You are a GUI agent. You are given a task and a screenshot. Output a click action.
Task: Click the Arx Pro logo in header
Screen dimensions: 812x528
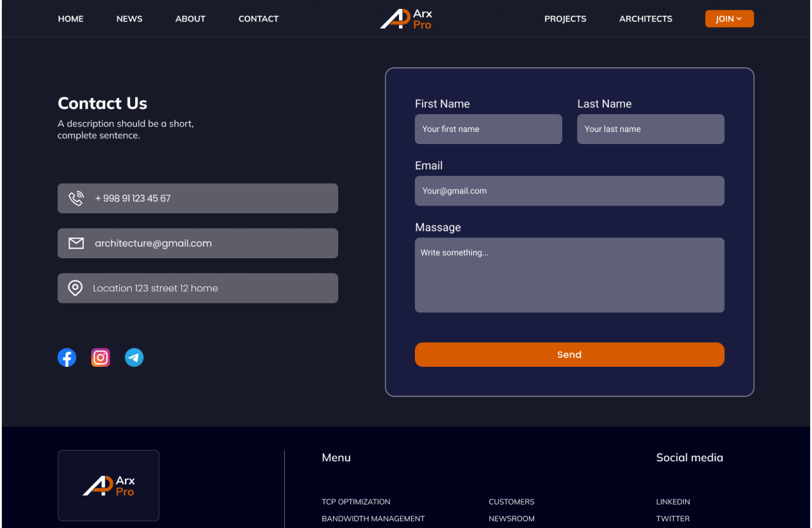click(x=406, y=19)
